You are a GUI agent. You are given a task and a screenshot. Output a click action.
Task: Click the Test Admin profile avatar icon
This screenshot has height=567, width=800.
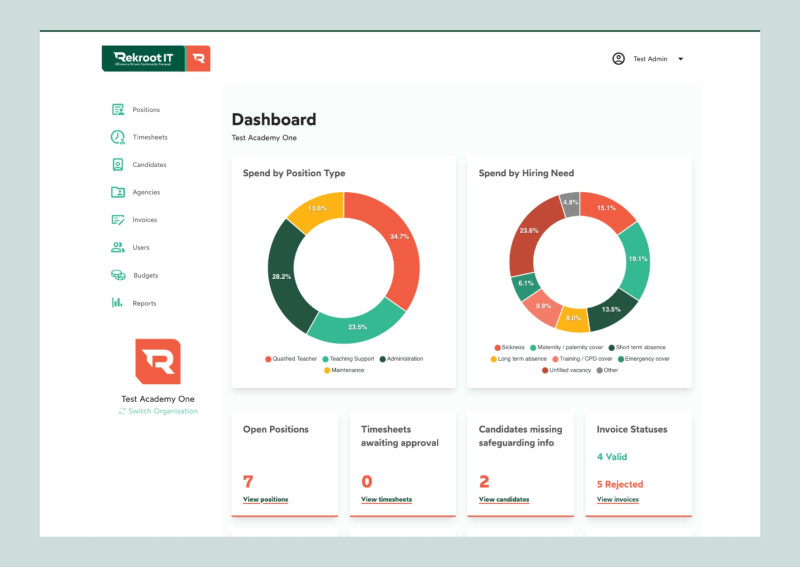(x=618, y=59)
